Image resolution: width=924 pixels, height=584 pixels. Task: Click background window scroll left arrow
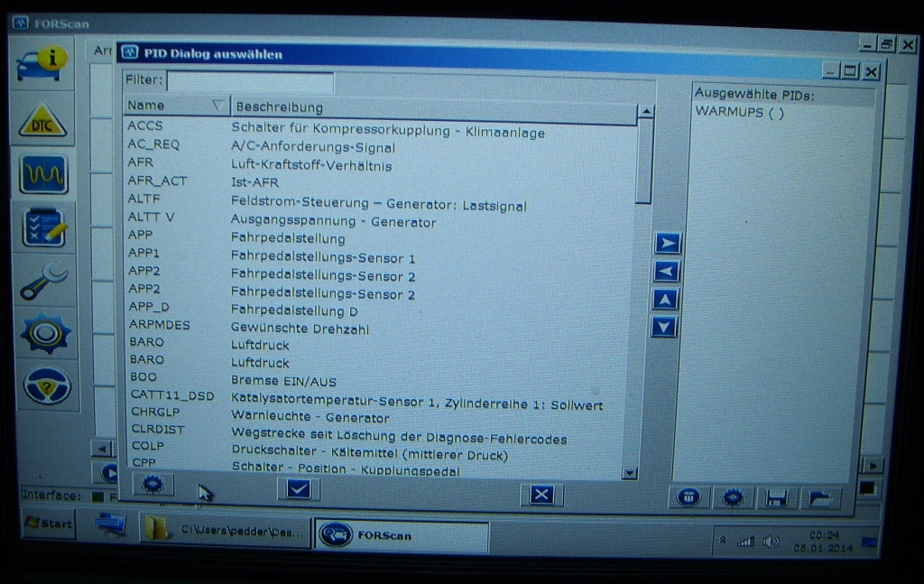pos(103,450)
